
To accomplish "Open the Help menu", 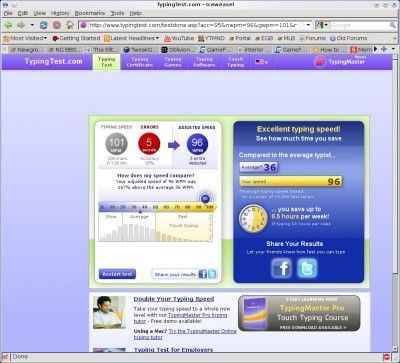I will (x=135, y=13).
